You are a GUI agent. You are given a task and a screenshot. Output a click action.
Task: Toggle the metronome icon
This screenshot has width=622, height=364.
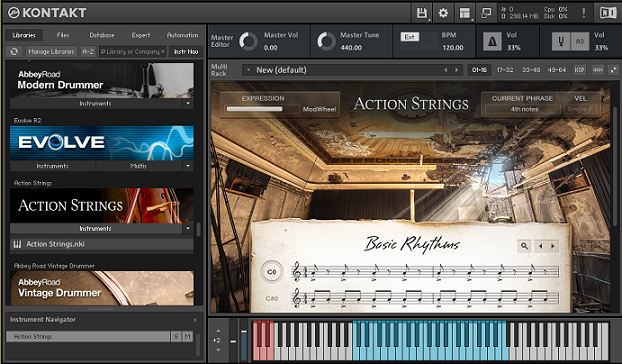(492, 42)
